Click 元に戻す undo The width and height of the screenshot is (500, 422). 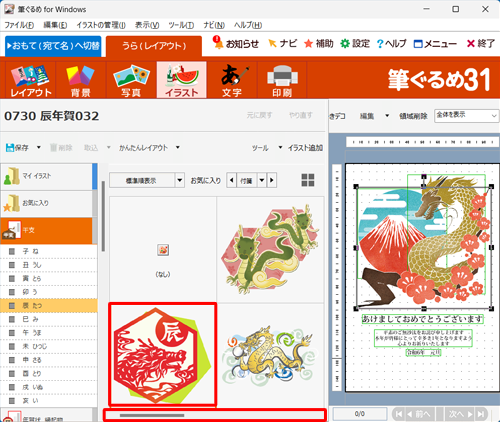tap(259, 115)
